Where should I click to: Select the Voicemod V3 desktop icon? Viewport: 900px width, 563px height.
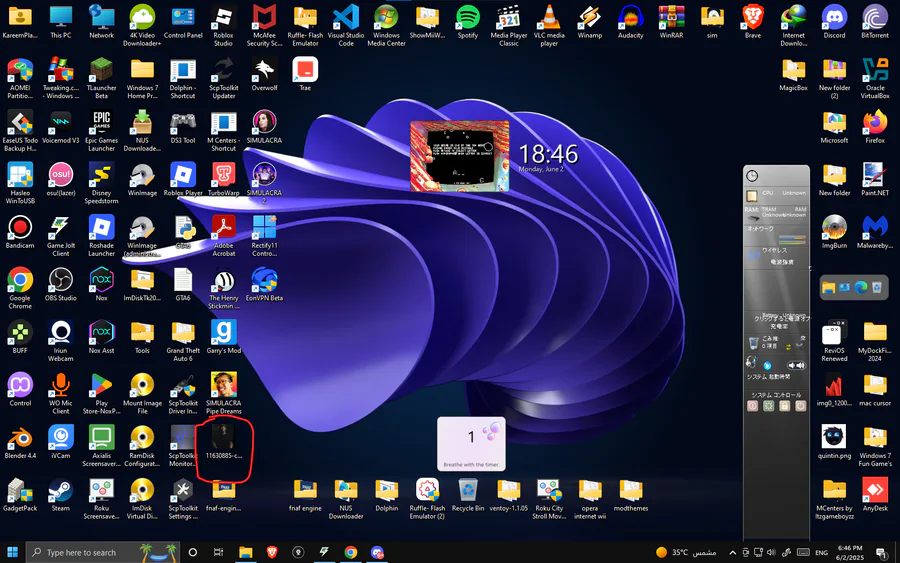(x=61, y=127)
